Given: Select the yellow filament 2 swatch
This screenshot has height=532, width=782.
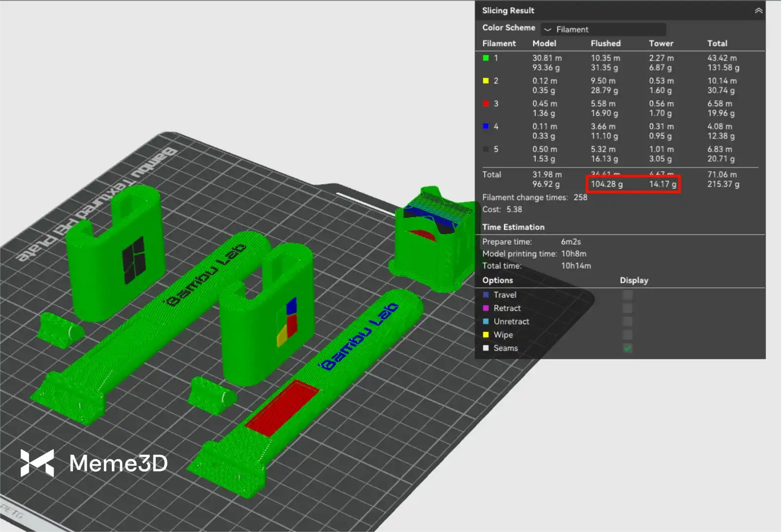Looking at the screenshot, I should 486,81.
